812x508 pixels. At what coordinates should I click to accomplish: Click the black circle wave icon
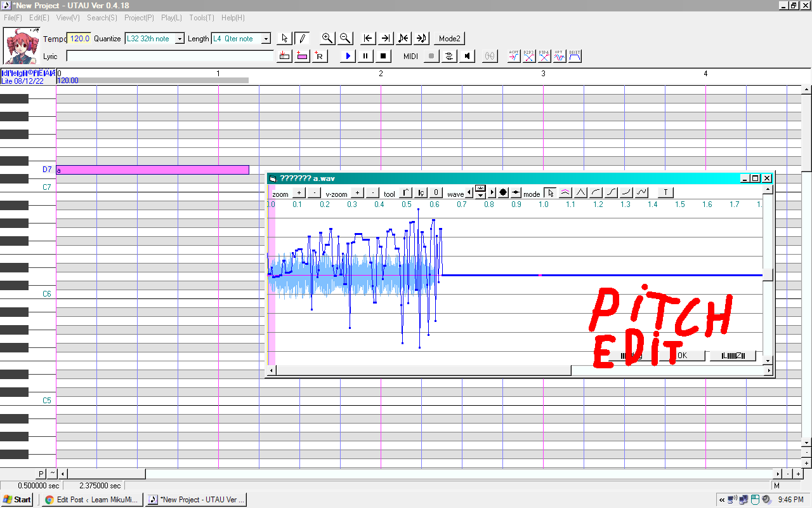click(503, 192)
